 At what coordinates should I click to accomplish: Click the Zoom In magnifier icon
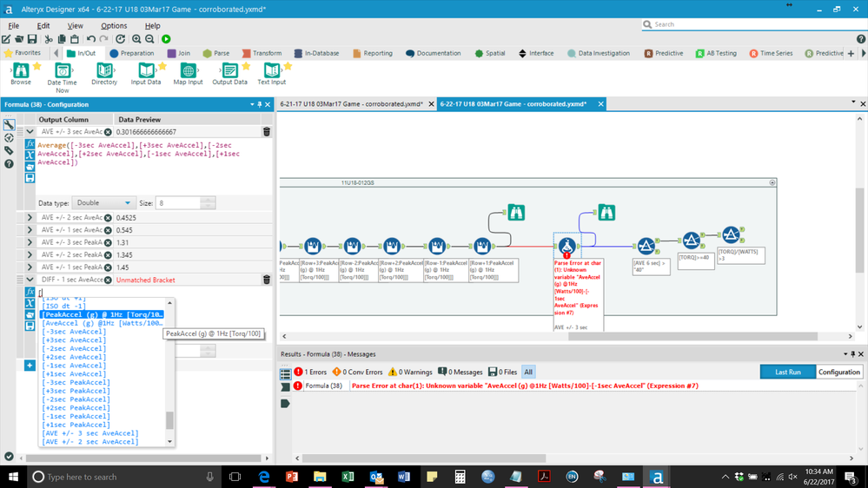pyautogui.click(x=136, y=39)
